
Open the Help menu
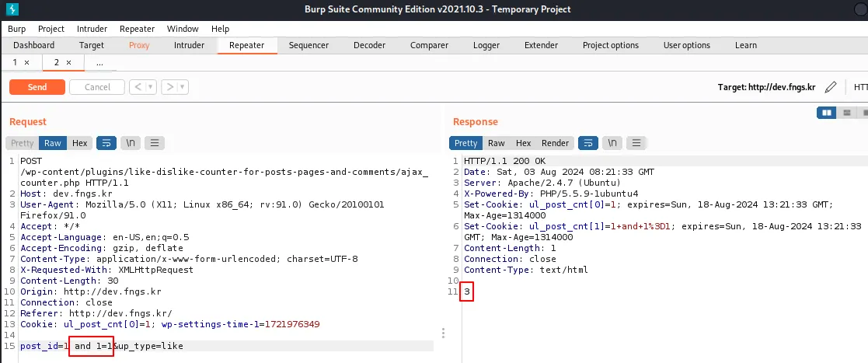pos(220,29)
